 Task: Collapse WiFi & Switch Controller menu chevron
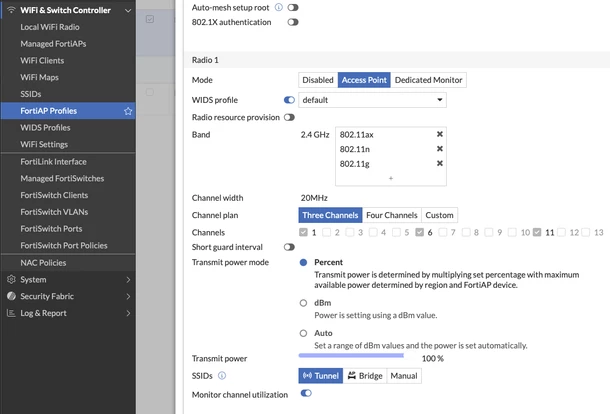click(x=128, y=11)
